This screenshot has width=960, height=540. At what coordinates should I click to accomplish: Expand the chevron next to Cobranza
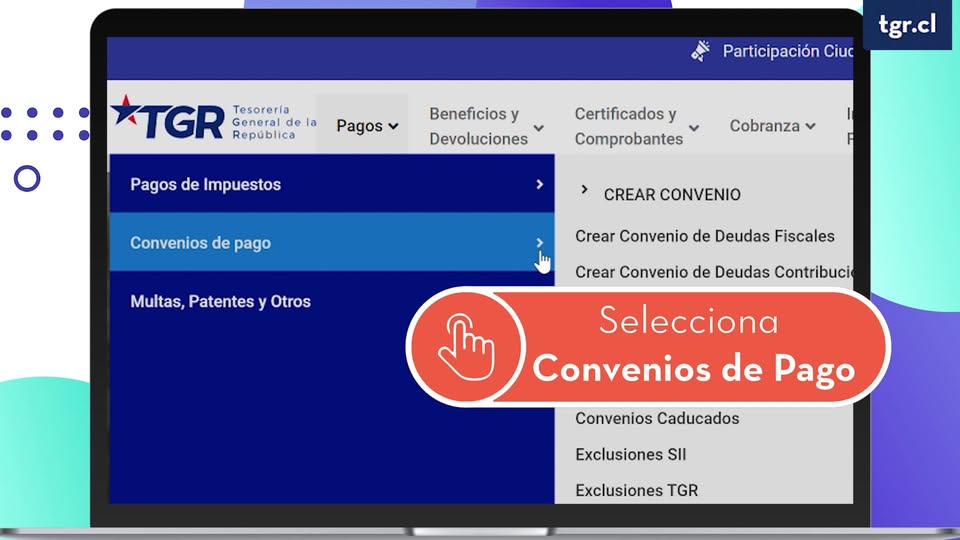tap(810, 126)
